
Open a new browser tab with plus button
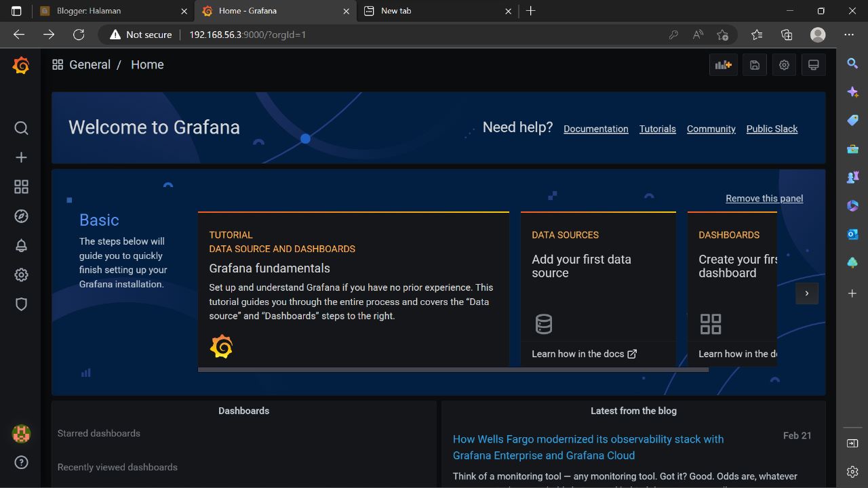click(531, 11)
